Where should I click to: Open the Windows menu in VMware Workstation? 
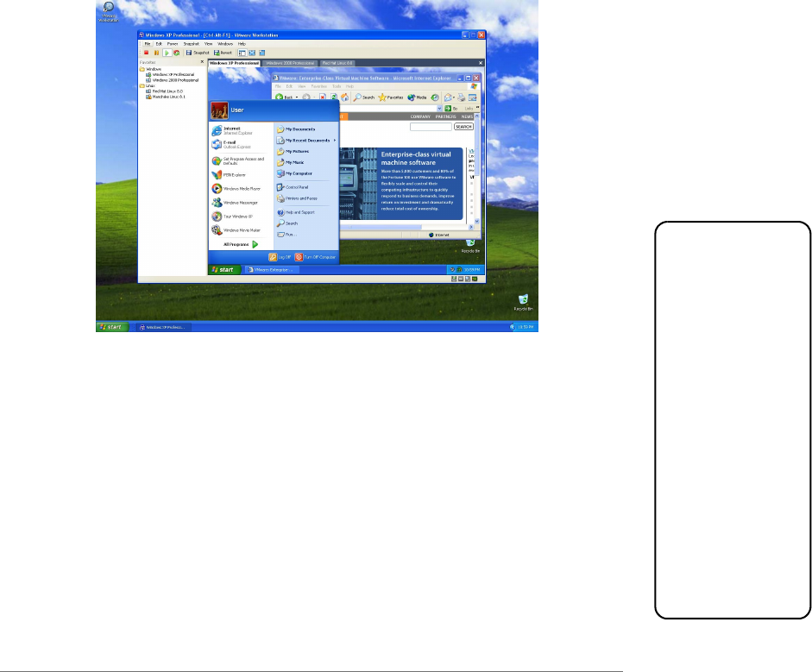225,44
